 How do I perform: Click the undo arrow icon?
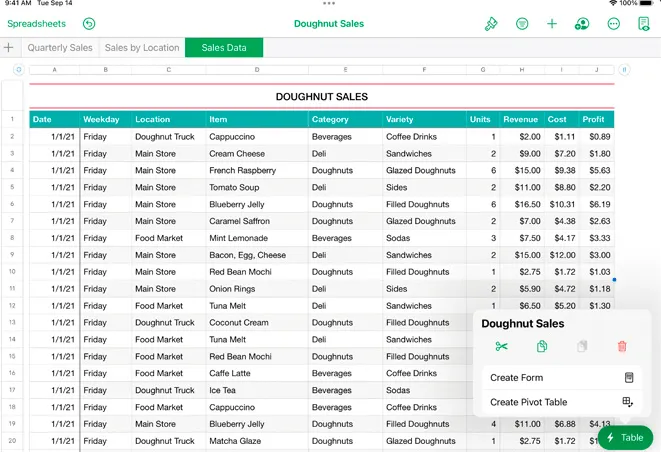[89, 24]
